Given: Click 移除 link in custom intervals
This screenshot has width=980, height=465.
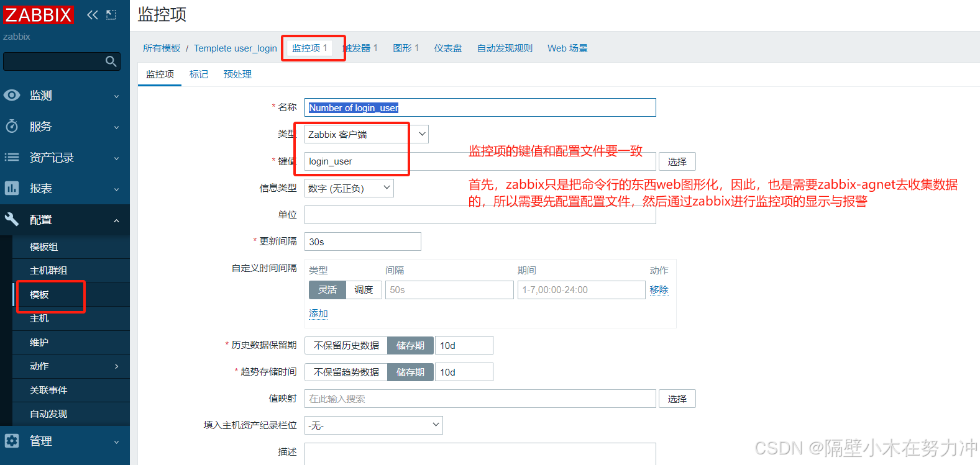Looking at the screenshot, I should pyautogui.click(x=659, y=289).
